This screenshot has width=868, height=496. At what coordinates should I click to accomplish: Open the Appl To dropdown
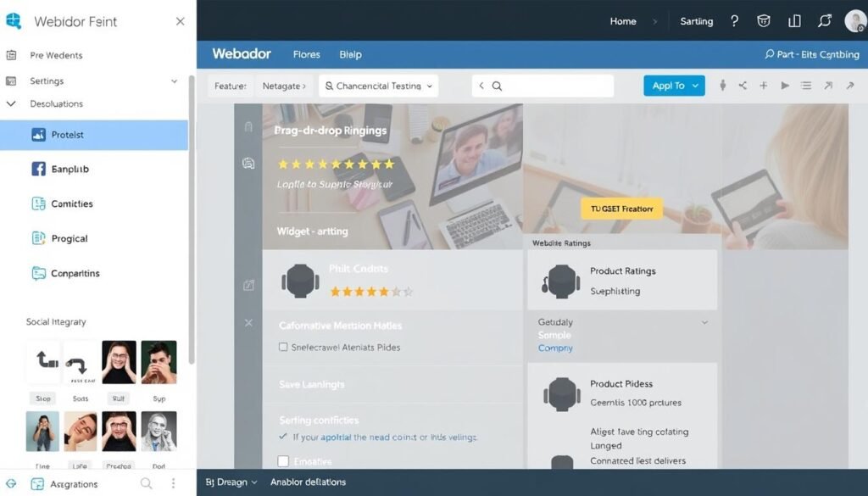pyautogui.click(x=674, y=86)
